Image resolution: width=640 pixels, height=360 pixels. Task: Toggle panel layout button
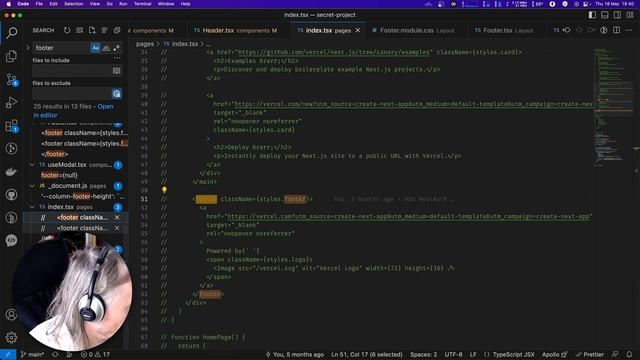[605, 15]
